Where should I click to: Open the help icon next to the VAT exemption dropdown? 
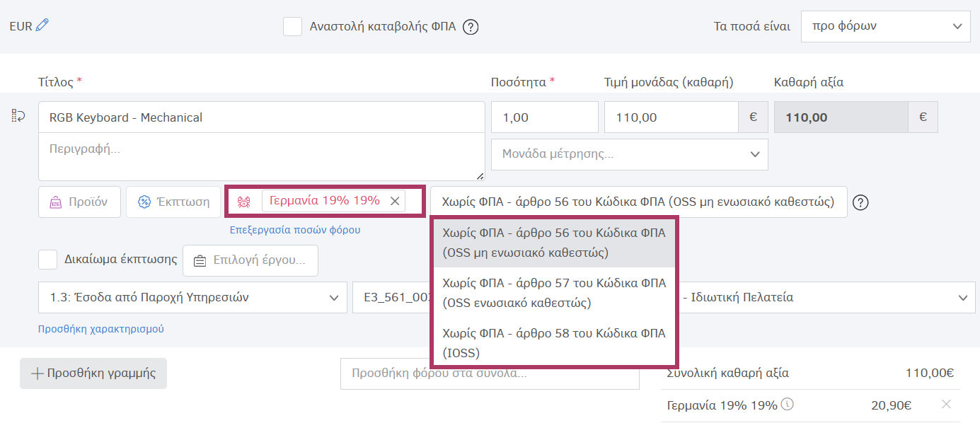click(860, 202)
